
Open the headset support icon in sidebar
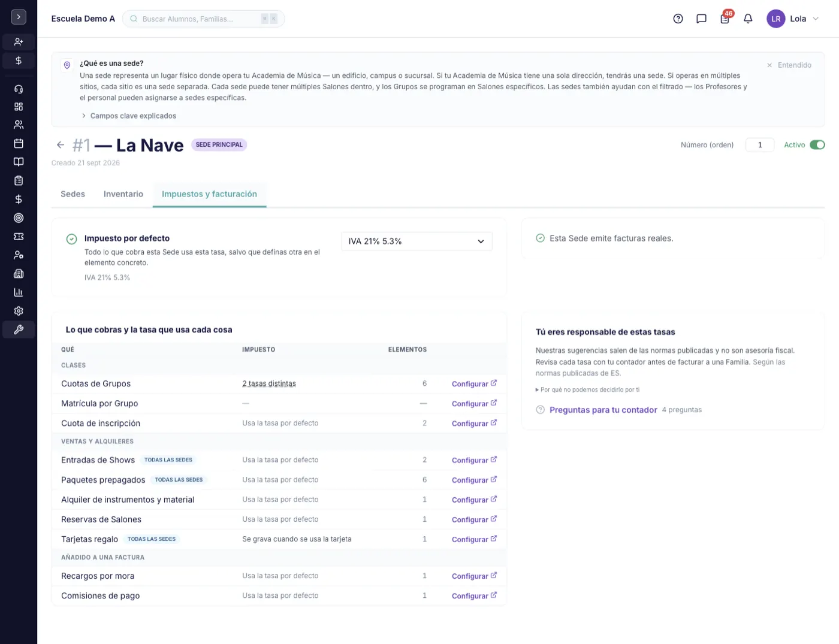click(x=19, y=89)
